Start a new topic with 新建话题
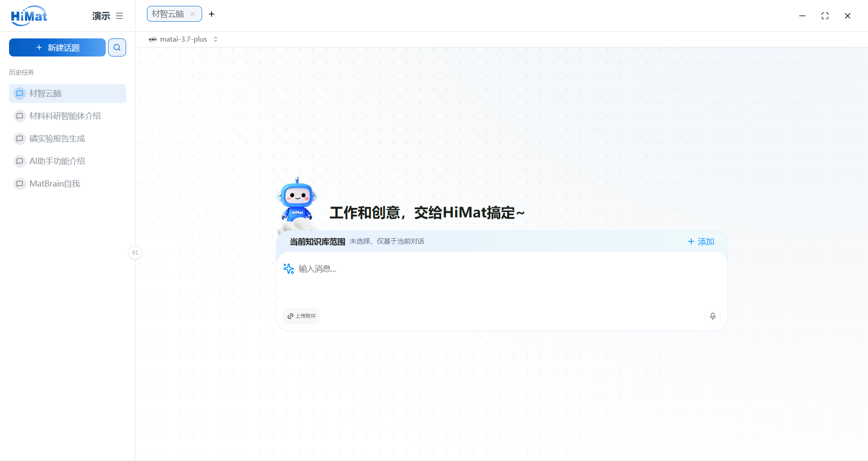This screenshot has height=461, width=868. pos(57,47)
